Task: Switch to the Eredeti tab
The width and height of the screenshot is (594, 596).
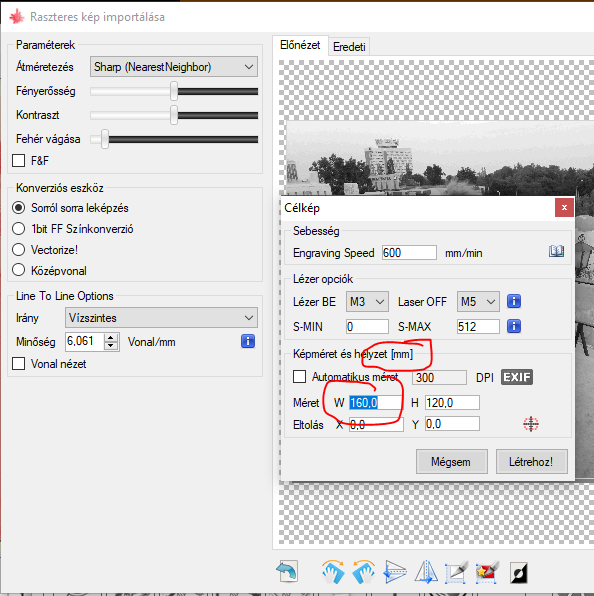Action: click(349, 47)
